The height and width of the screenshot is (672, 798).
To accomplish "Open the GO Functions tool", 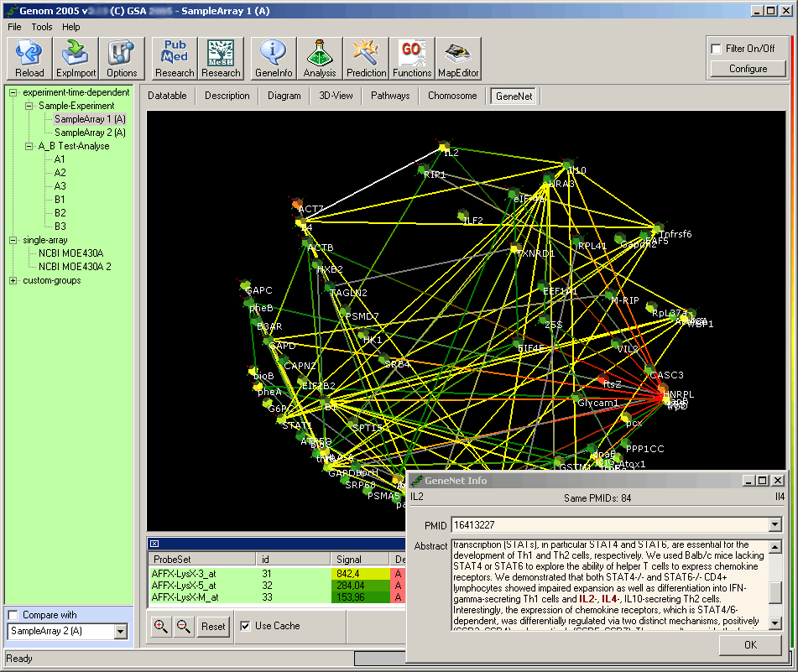I will pyautogui.click(x=412, y=59).
